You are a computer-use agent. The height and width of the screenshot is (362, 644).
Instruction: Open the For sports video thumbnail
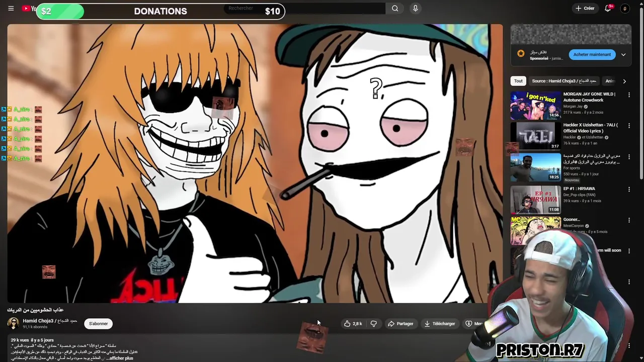(535, 167)
